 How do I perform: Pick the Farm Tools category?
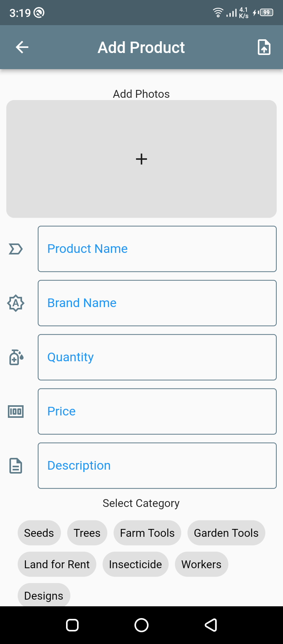[147, 532]
